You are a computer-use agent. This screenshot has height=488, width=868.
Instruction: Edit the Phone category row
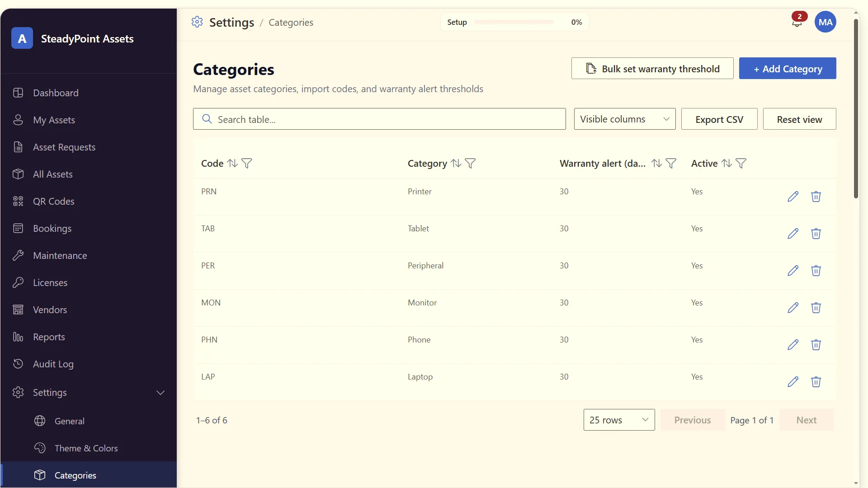tap(793, 345)
